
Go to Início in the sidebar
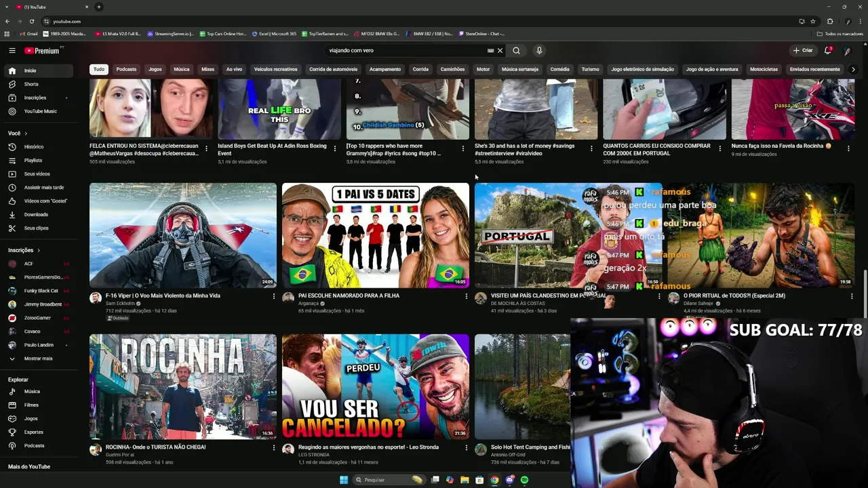point(39,70)
